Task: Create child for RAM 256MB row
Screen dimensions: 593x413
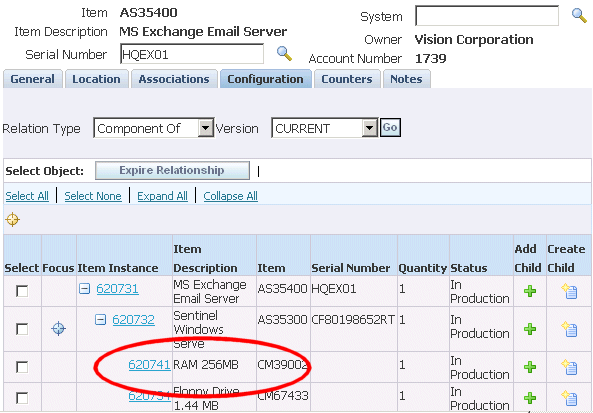Action: click(570, 367)
